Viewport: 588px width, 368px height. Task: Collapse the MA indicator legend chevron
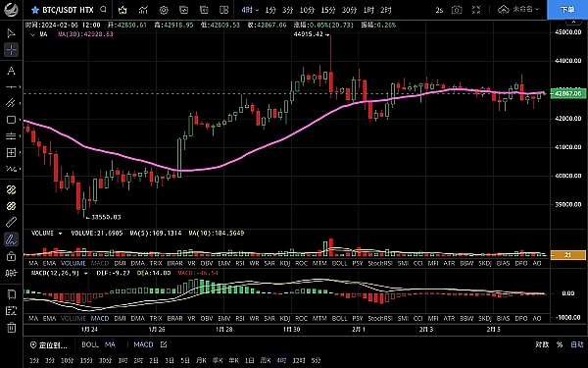[x=32, y=34]
